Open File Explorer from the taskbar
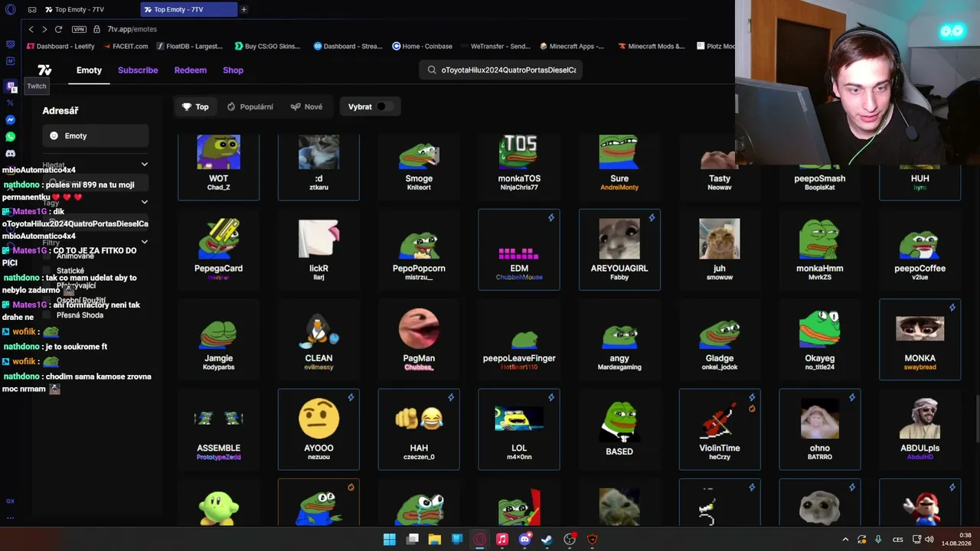Image resolution: width=980 pixels, height=551 pixels. click(x=435, y=540)
